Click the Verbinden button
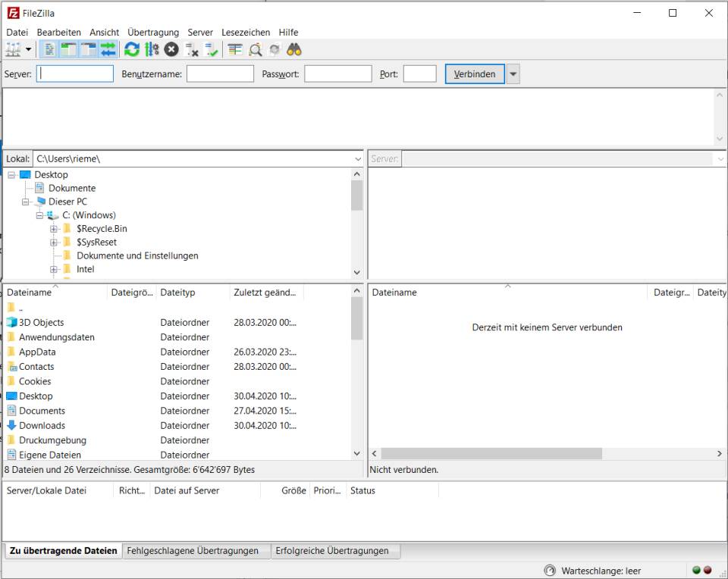 click(x=475, y=74)
